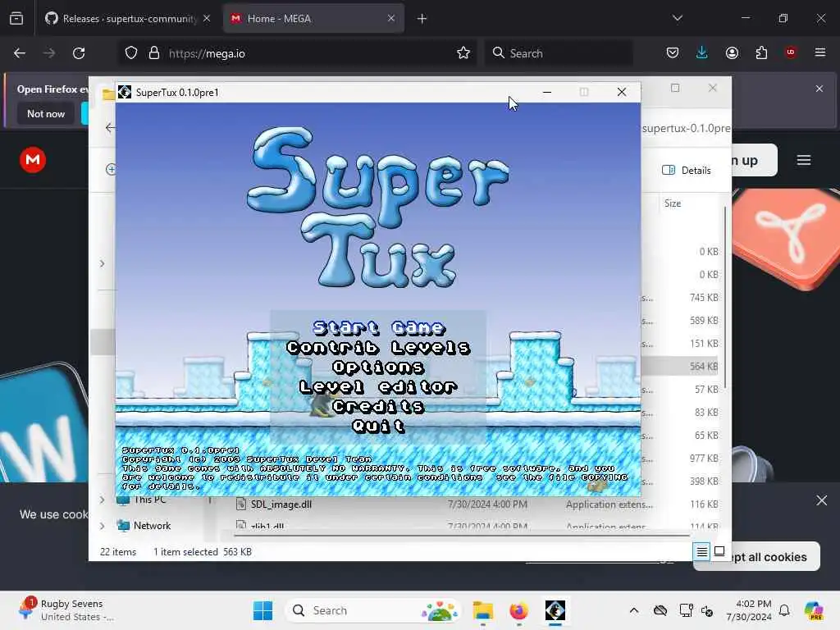Switch Explorer to large thumbnails view
The width and height of the screenshot is (840, 630).
719,551
